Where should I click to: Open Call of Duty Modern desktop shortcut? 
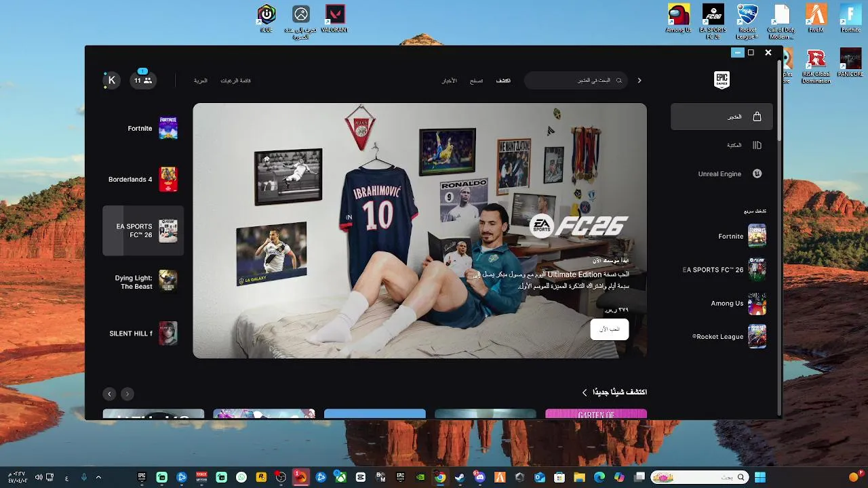(x=781, y=21)
